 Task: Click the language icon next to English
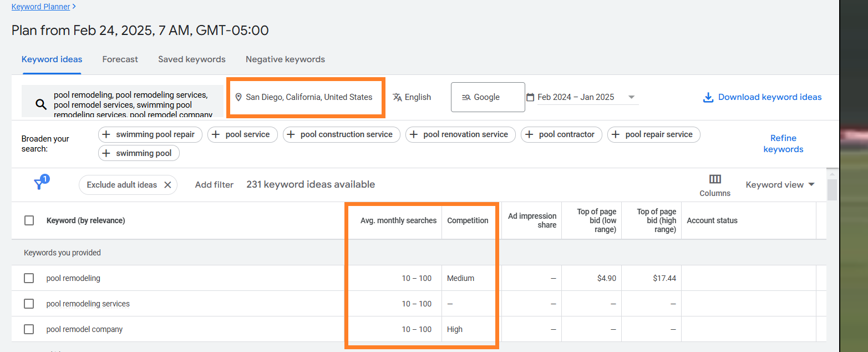(397, 97)
